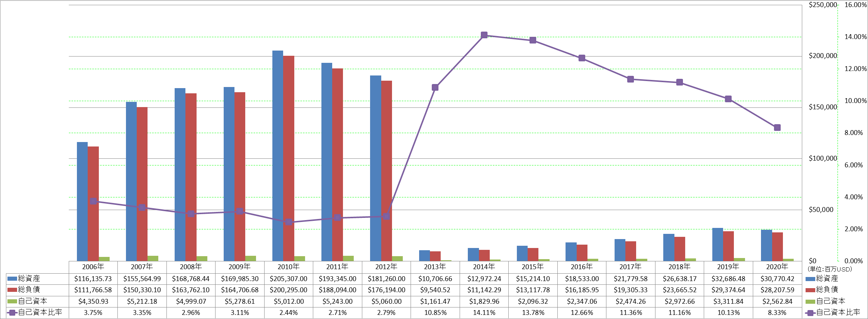Select the 2014年 line marker at 14.11%
This screenshot has width=868, height=319.
(x=484, y=35)
